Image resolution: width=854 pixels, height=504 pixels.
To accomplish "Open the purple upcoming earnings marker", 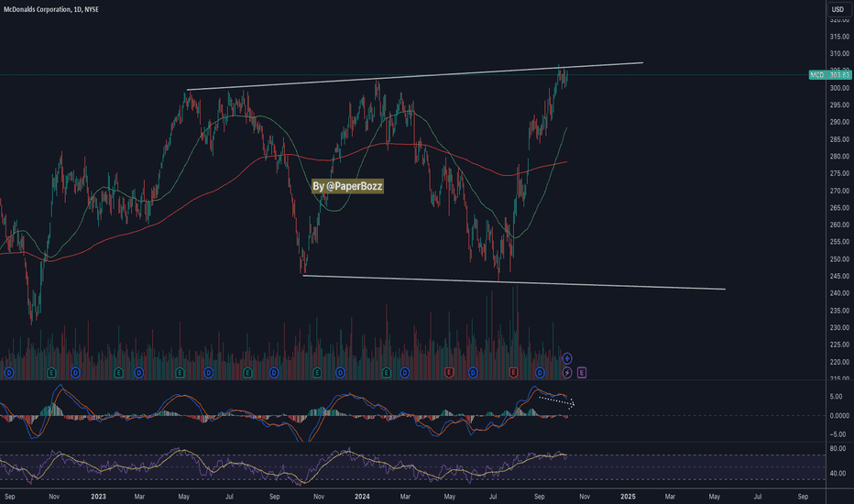I will point(582,373).
